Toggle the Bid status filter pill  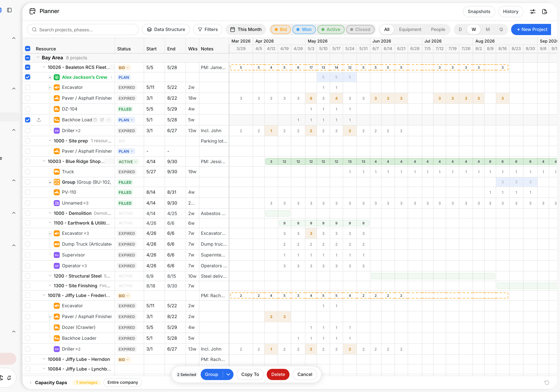[x=281, y=29]
